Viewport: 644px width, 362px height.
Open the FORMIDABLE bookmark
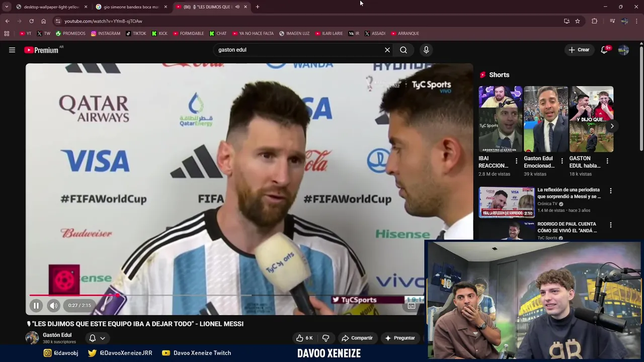pos(189,33)
